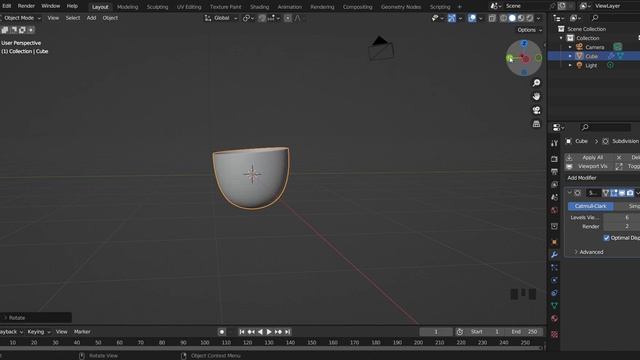640x360 pixels.
Task: Switch to rendered viewport shading
Action: click(529, 18)
